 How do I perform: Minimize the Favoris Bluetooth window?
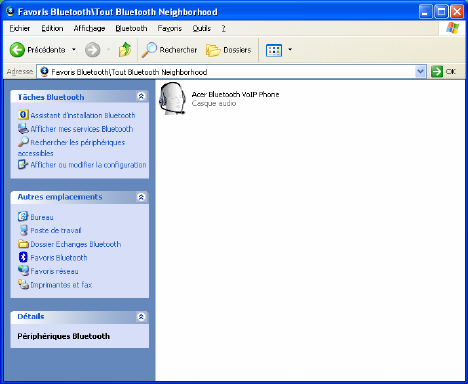(425, 12)
